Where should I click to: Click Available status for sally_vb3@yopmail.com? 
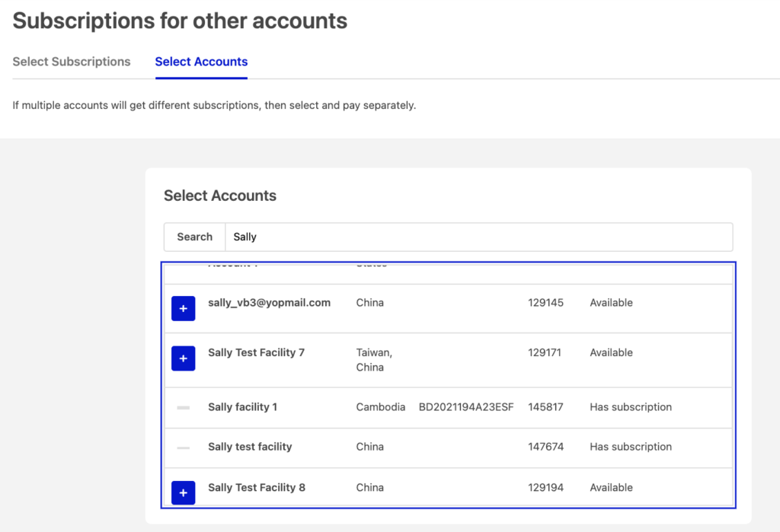(x=612, y=303)
